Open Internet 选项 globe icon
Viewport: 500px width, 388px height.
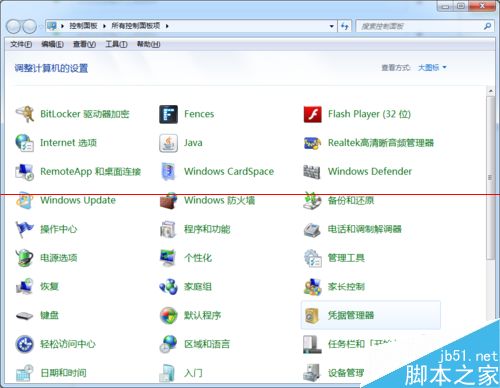coord(25,143)
